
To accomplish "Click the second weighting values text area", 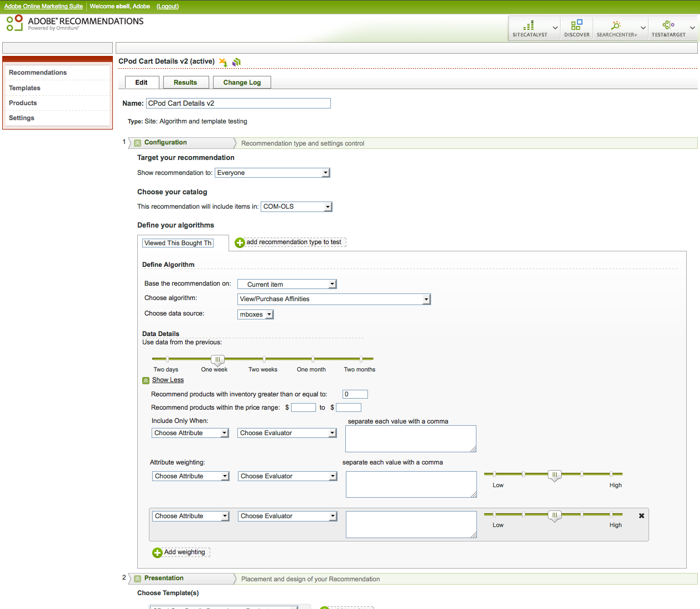I will pyautogui.click(x=411, y=524).
